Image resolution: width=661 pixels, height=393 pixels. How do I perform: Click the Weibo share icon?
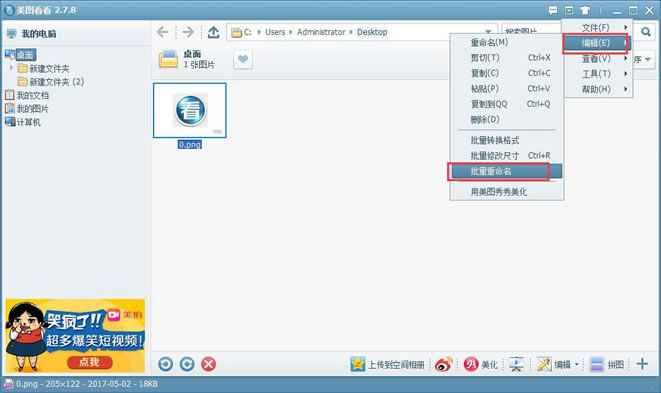(443, 364)
